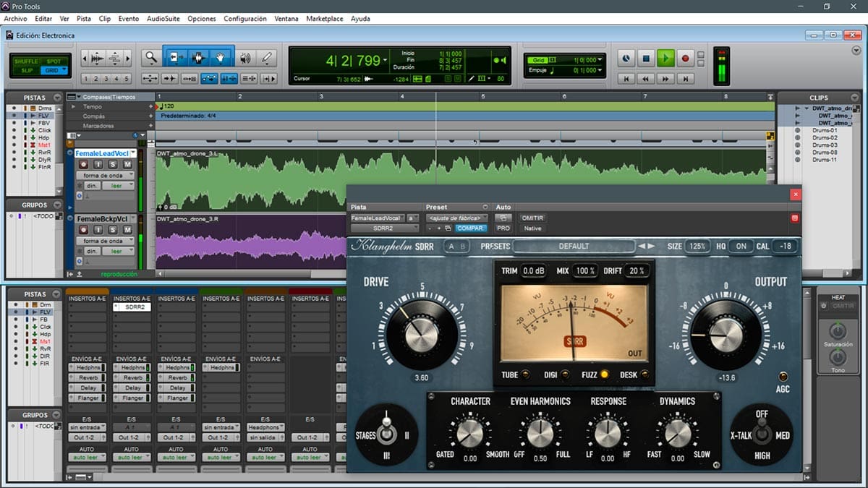Click the Stop transport button
The image size is (868, 488).
tap(647, 58)
